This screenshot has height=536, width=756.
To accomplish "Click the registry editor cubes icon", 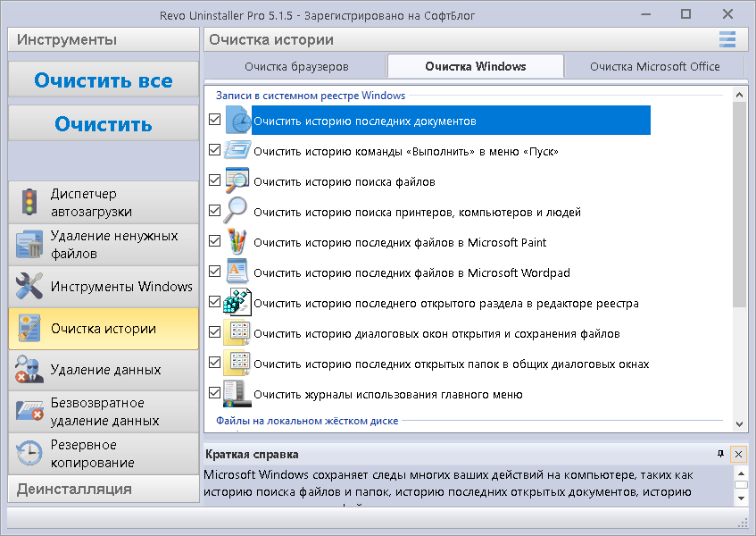I will (x=237, y=302).
